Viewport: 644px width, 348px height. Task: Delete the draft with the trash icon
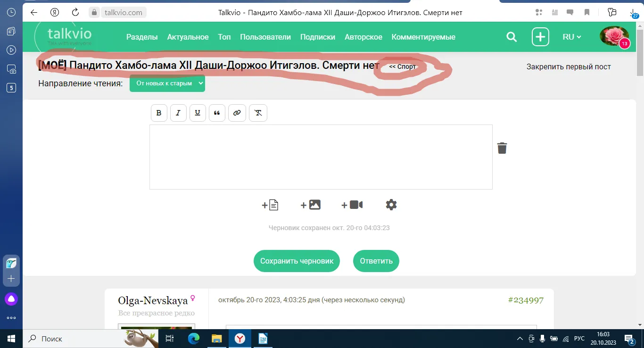coord(502,148)
